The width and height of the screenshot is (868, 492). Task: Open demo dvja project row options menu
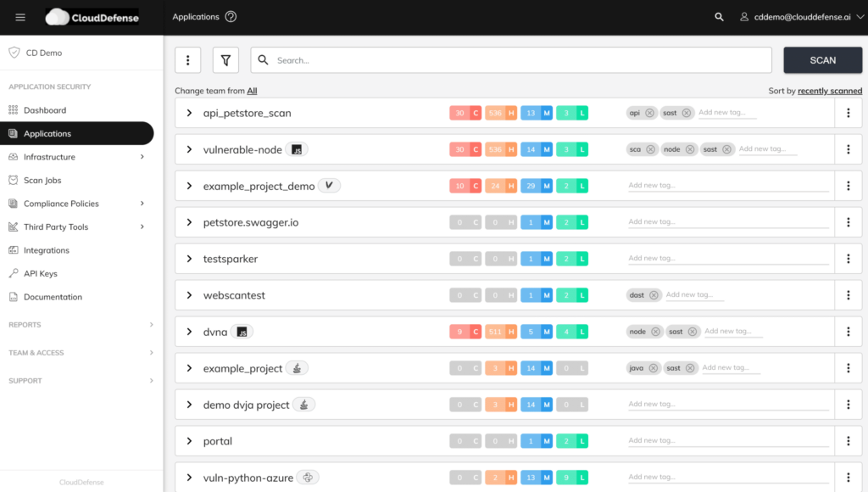pos(848,405)
